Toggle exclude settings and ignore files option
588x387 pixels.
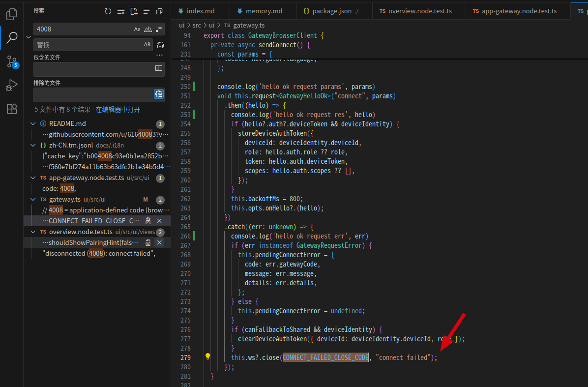(x=158, y=94)
